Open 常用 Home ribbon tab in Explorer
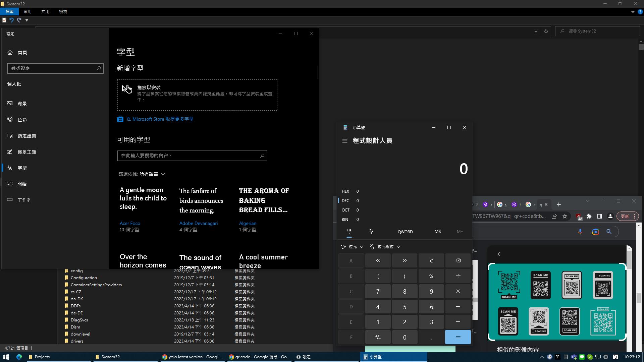The height and width of the screenshot is (362, 644). coord(28,11)
